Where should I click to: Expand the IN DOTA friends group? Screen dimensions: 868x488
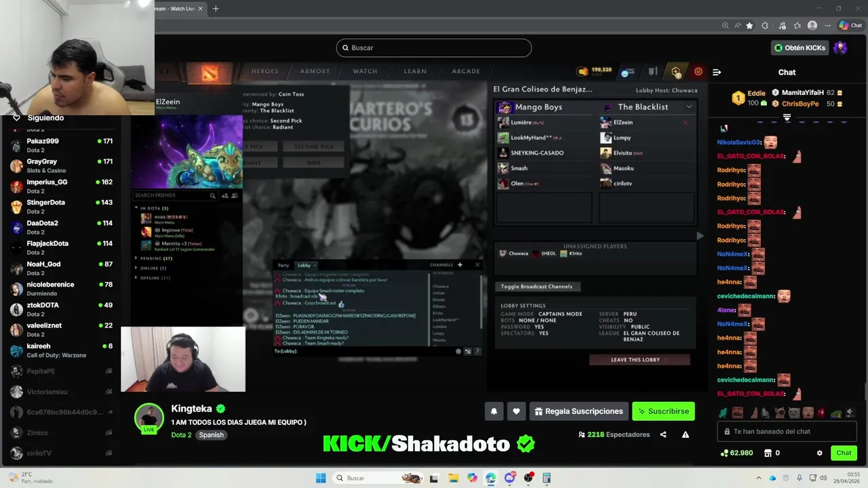136,208
